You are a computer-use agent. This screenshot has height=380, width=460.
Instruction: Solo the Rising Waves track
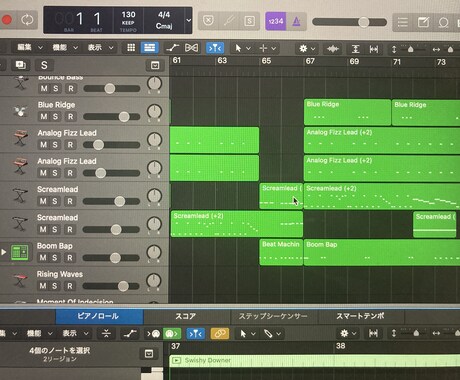(54, 286)
